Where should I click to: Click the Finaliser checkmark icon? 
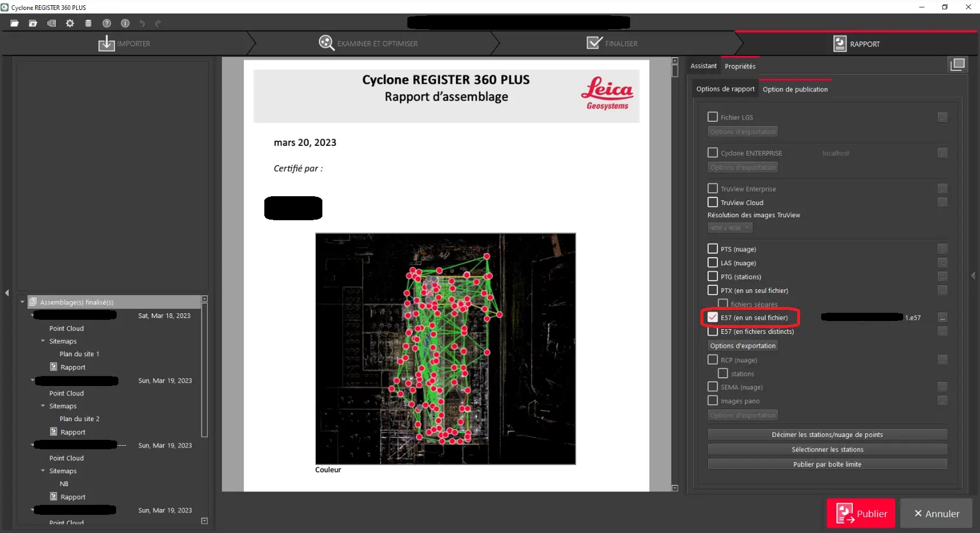[594, 43]
